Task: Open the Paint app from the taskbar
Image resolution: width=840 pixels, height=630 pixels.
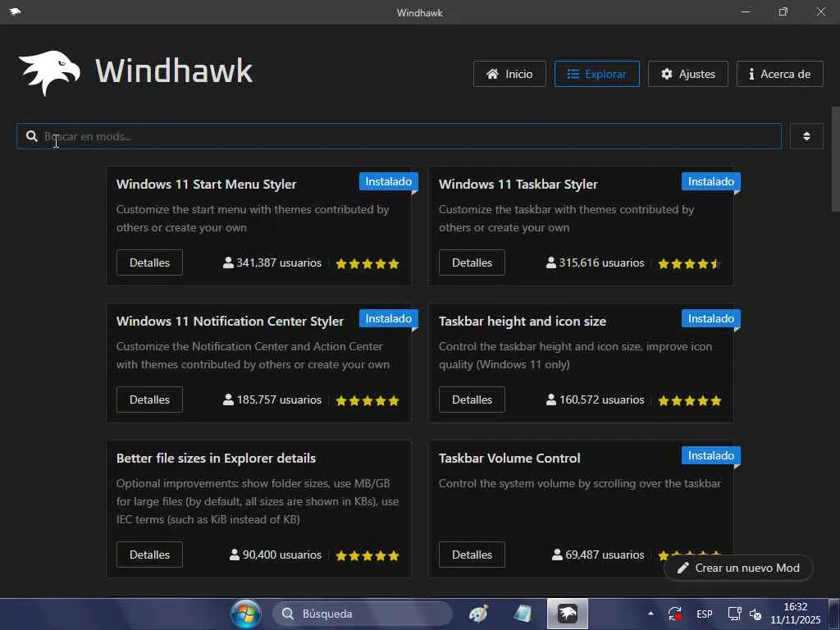Action: click(478, 614)
